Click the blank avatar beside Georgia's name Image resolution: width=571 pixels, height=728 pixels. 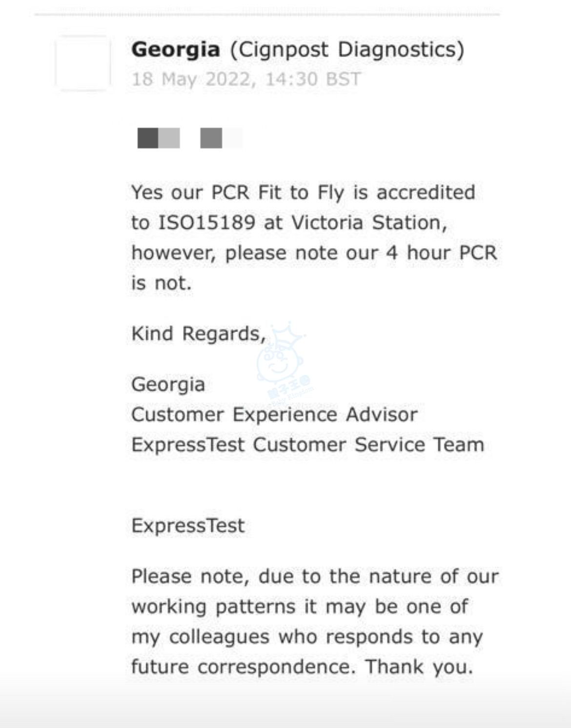83,63
